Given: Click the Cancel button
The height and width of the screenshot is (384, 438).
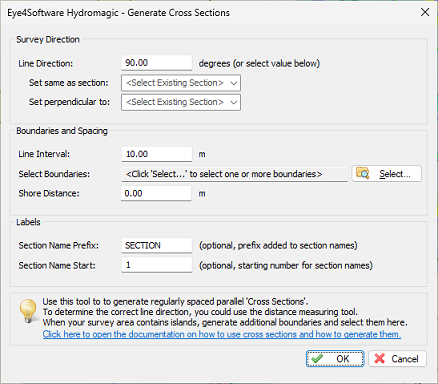Looking at the screenshot, I should [x=397, y=359].
